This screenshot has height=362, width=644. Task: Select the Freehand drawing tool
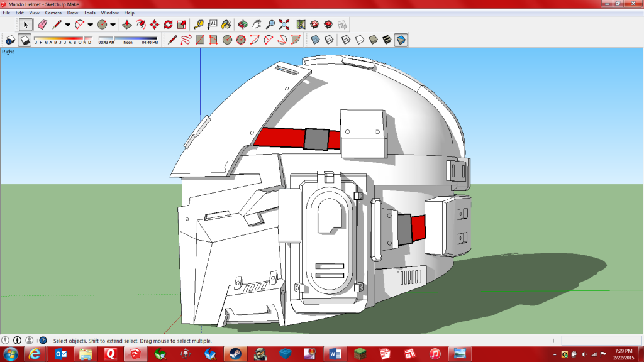tap(186, 40)
